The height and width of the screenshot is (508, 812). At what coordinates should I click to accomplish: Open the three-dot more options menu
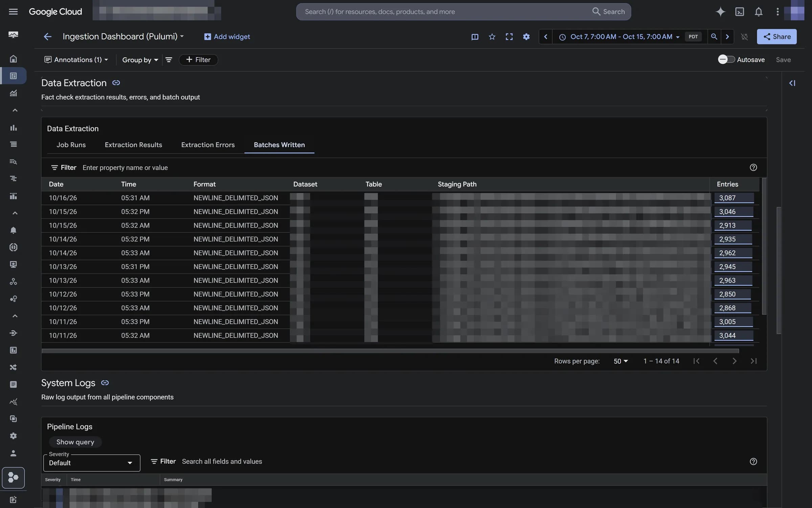777,12
